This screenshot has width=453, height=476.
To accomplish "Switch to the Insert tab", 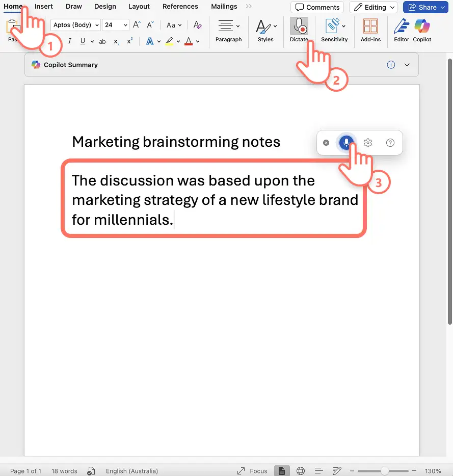I will pyautogui.click(x=44, y=7).
